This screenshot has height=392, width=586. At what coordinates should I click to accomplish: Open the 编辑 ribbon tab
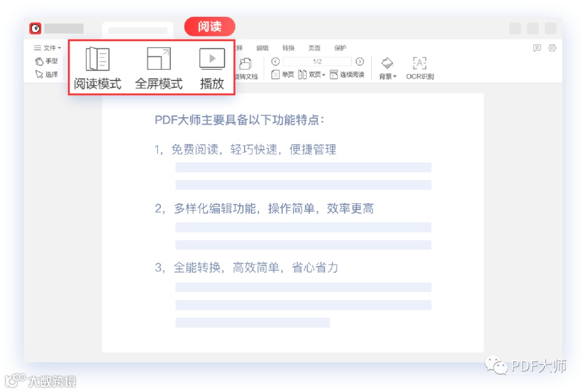click(x=263, y=48)
